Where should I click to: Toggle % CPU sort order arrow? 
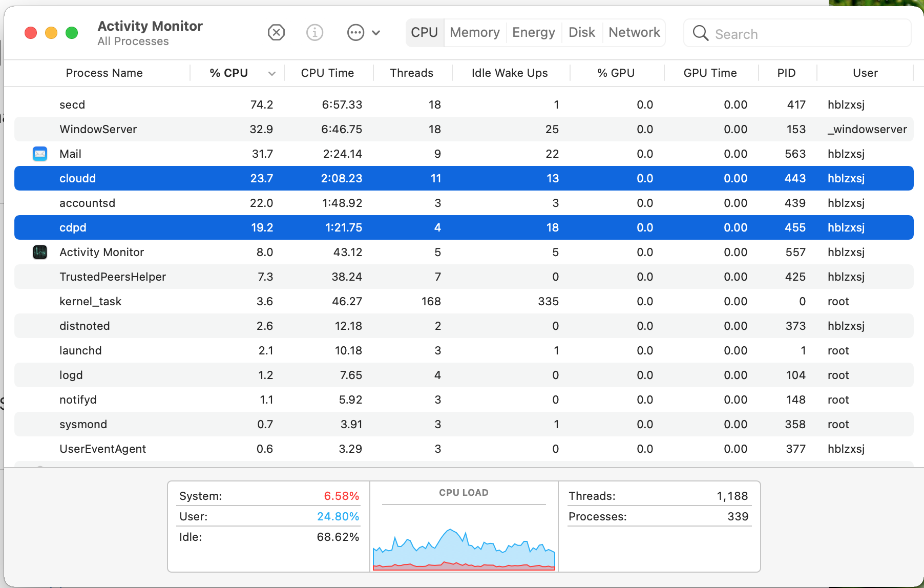click(271, 73)
